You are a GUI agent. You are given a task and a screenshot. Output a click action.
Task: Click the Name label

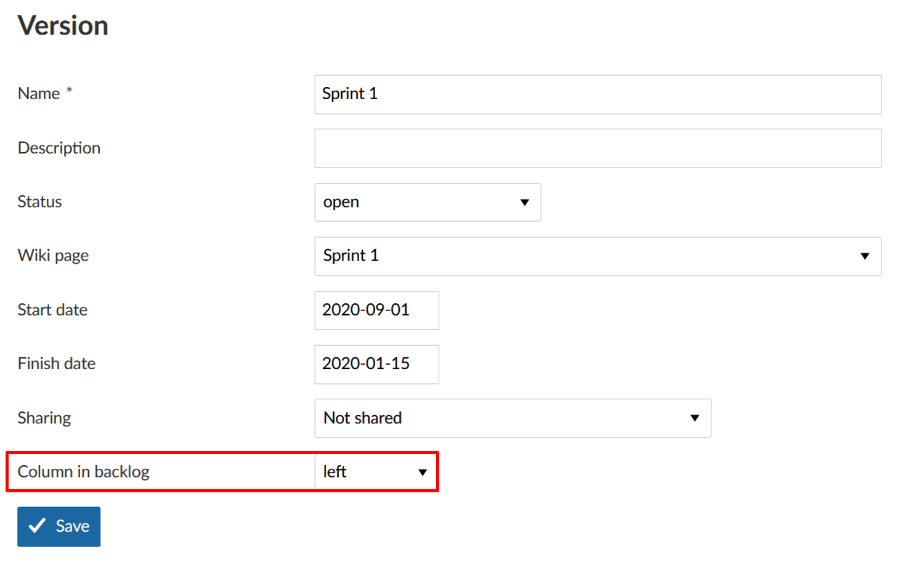point(39,93)
